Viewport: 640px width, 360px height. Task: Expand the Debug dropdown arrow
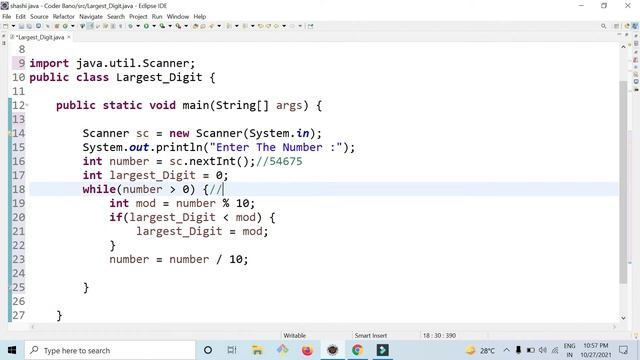(x=138, y=26)
